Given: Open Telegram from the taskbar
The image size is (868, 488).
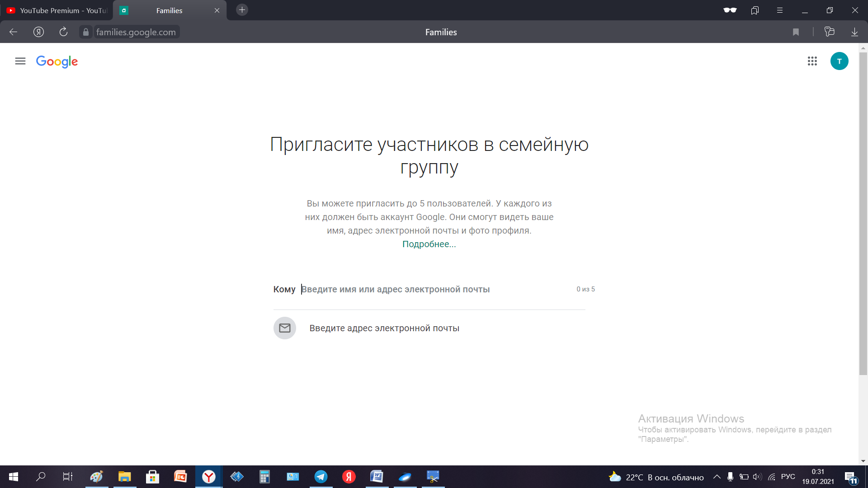Looking at the screenshot, I should click(x=321, y=477).
